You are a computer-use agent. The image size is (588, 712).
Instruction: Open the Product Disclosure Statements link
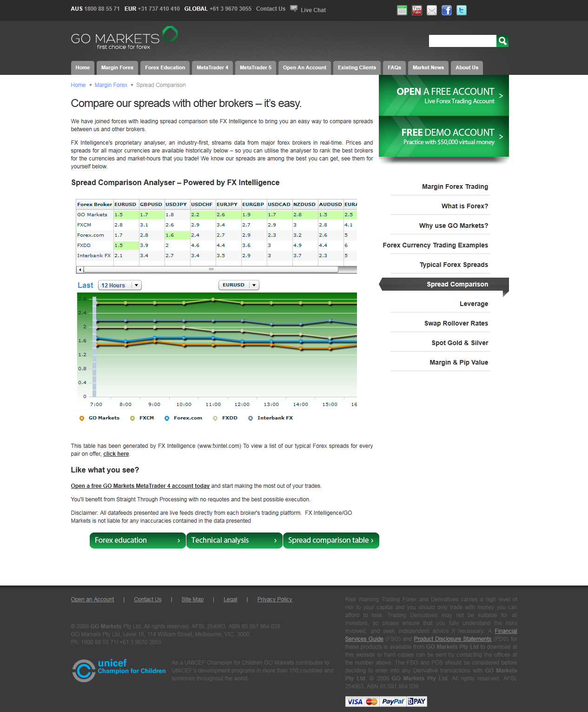[x=453, y=639]
